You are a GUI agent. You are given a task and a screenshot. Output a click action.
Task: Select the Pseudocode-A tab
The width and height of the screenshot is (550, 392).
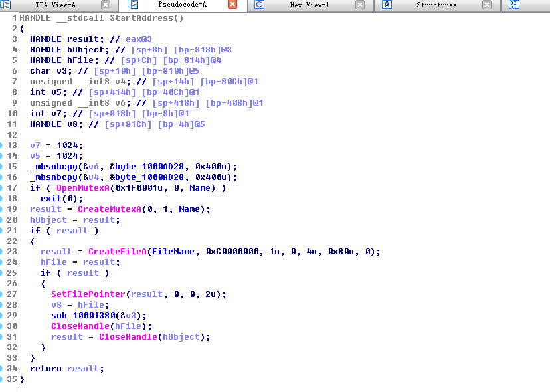click(182, 5)
